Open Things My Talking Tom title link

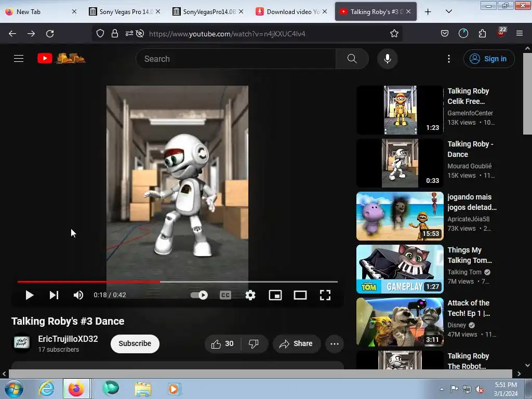click(470, 255)
